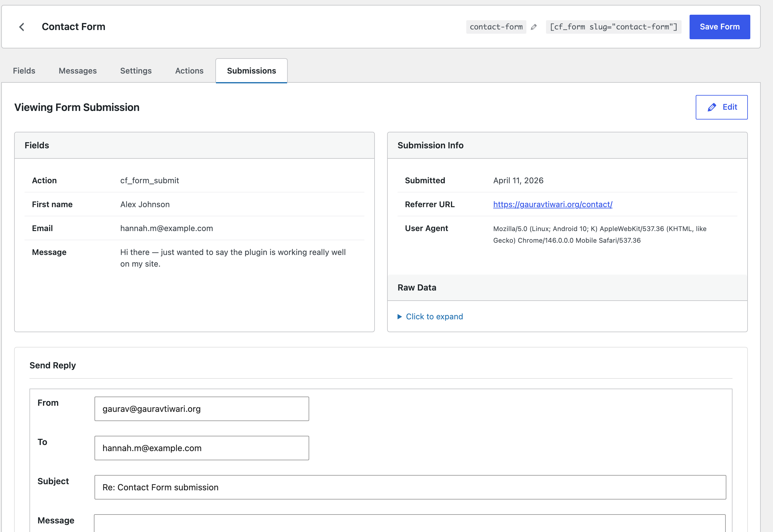Click the pencil icon in Edit button
The height and width of the screenshot is (532, 773).
712,107
